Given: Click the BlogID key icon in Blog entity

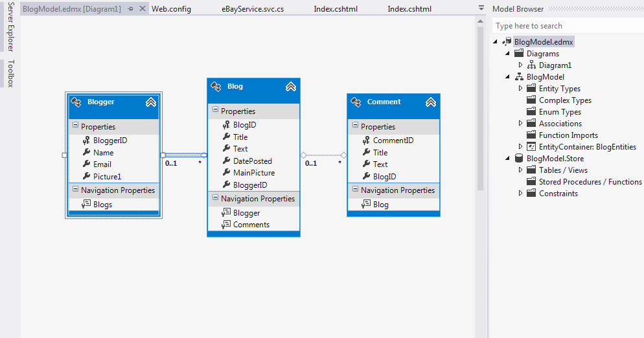Looking at the screenshot, I should (226, 125).
